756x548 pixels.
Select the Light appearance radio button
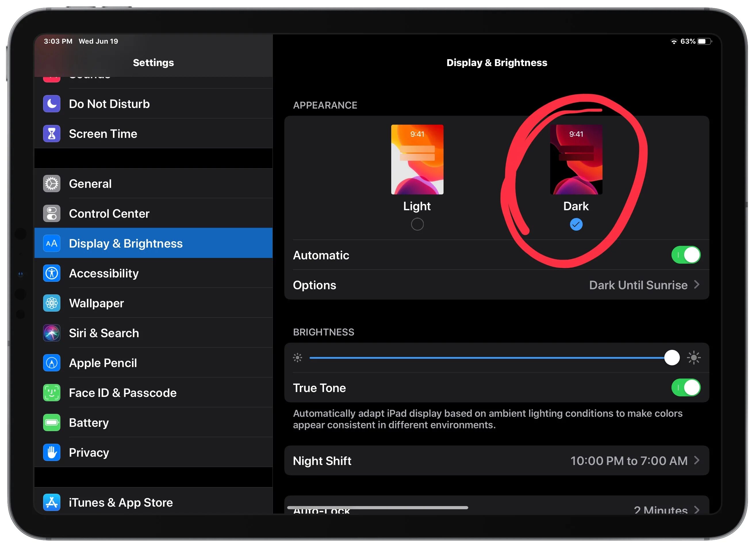pyautogui.click(x=418, y=225)
